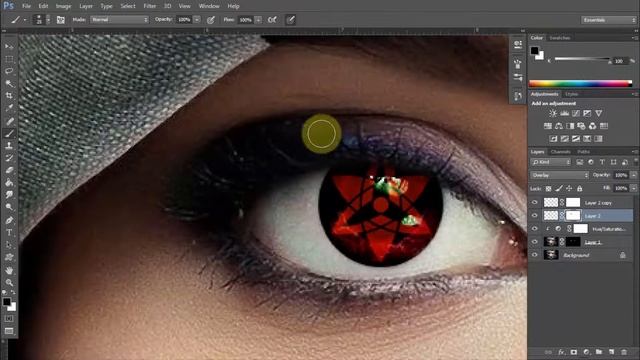Select the Clone Stamp tool
640x360 pixels.
(x=9, y=146)
